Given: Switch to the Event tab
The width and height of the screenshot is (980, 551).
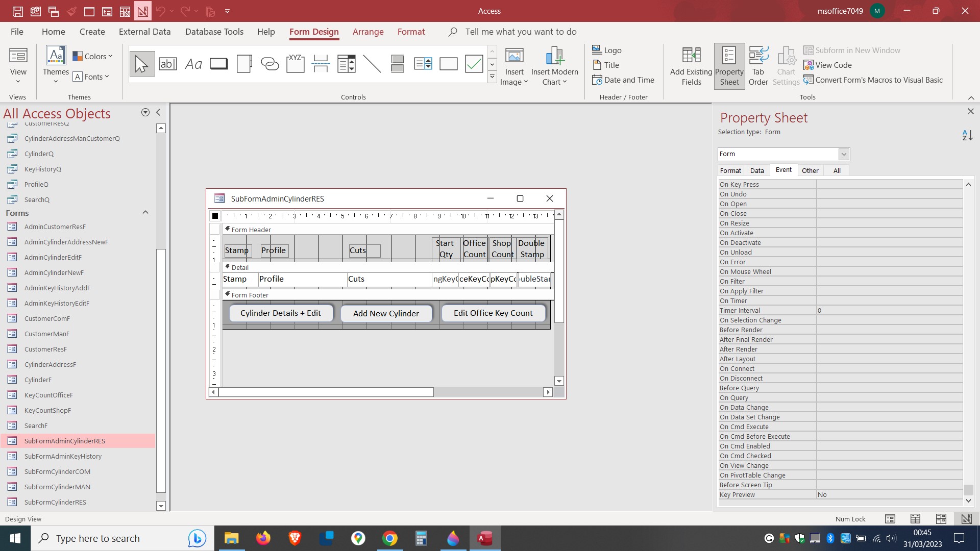Looking at the screenshot, I should coord(784,170).
